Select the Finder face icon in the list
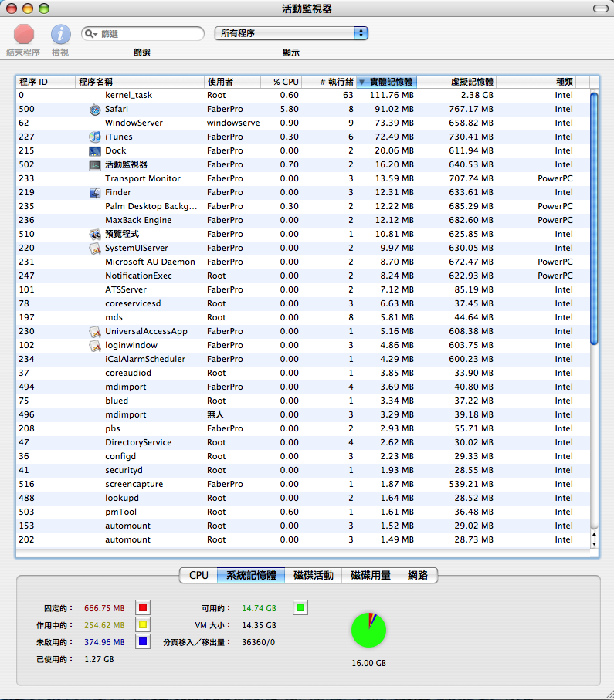614x700 pixels. 95,192
